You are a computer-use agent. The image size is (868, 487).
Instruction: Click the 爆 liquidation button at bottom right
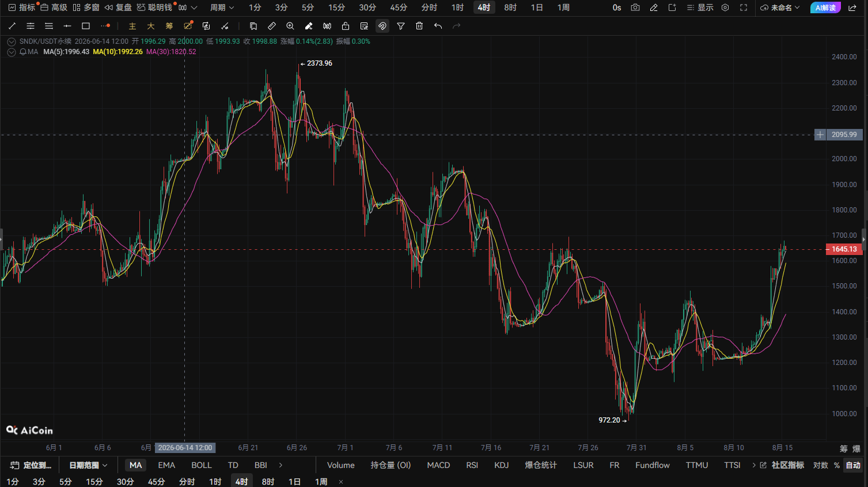[856, 448]
